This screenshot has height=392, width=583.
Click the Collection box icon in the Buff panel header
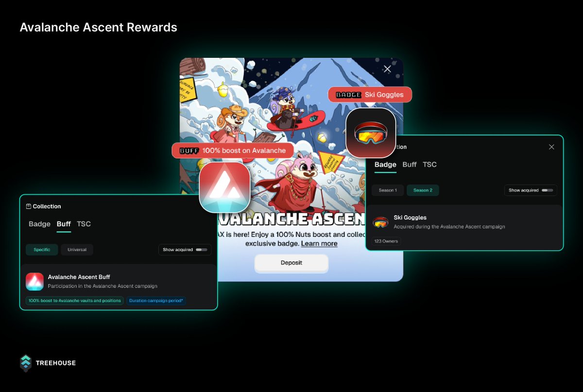[29, 206]
